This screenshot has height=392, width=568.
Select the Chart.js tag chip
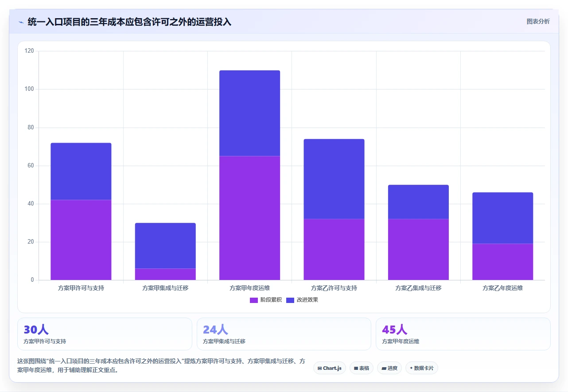tap(330, 368)
